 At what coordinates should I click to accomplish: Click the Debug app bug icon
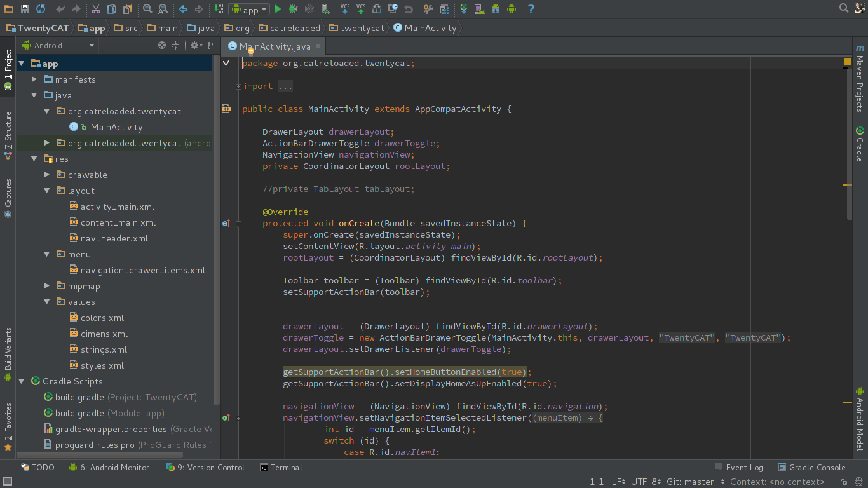[x=293, y=9]
